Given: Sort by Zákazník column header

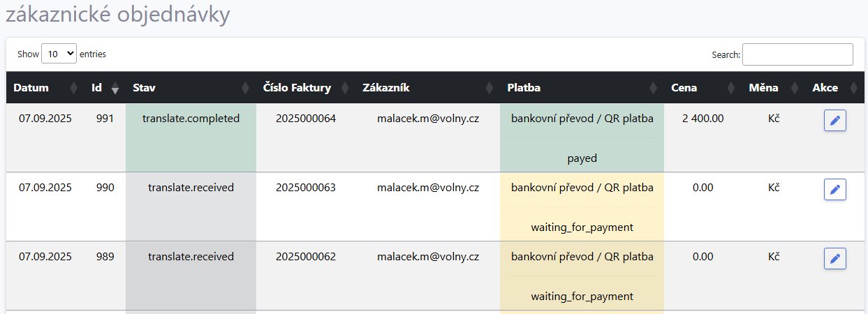Looking at the screenshot, I should (x=490, y=88).
